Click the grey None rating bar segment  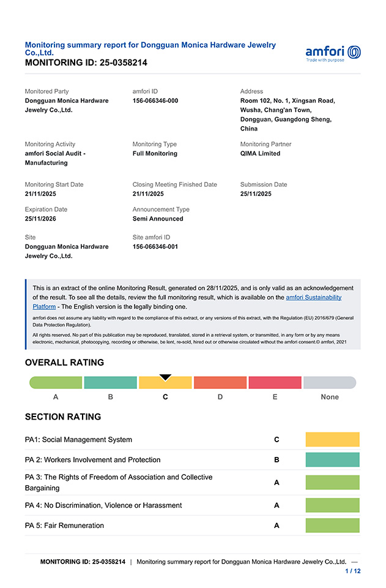pos(330,383)
